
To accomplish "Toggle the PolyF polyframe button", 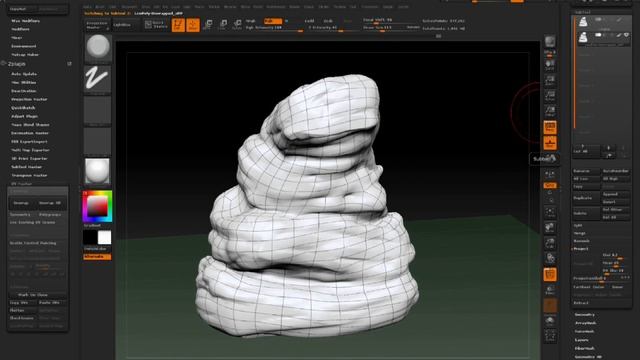I will 550,275.
